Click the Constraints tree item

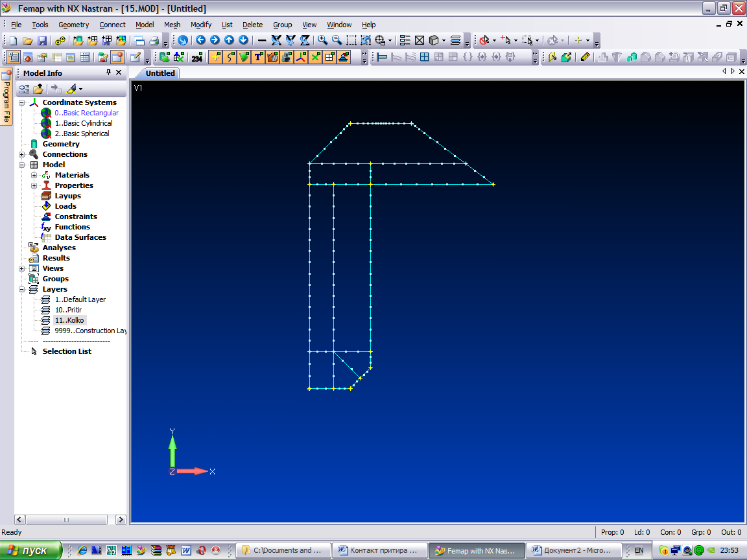coord(76,216)
